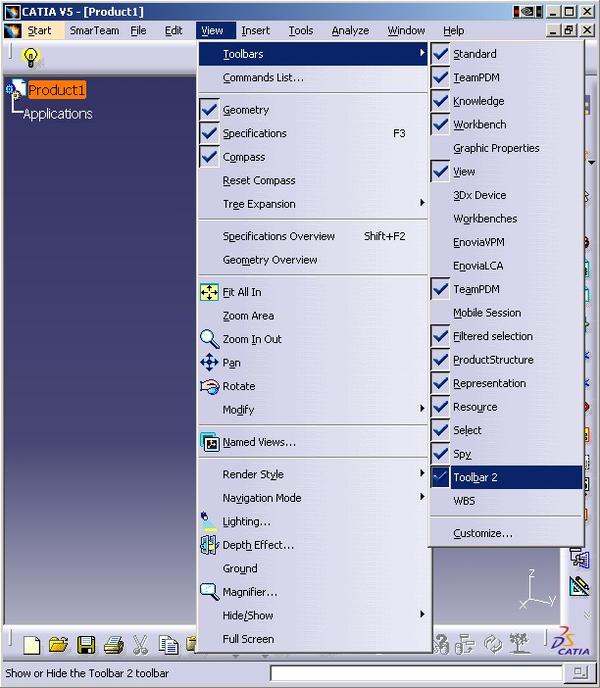The height and width of the screenshot is (688, 600).
Task: Click the Save floppy disk icon
Action: [x=86, y=645]
